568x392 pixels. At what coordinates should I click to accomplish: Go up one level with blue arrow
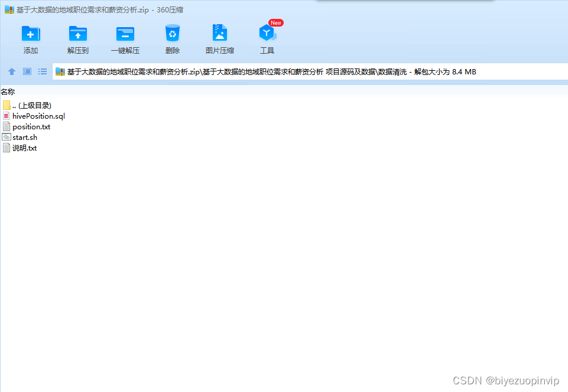[12, 71]
